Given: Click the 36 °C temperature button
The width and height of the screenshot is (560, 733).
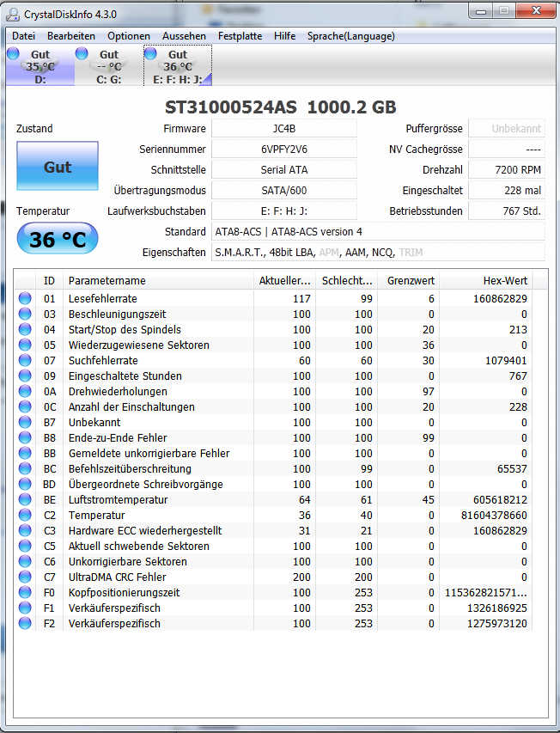Looking at the screenshot, I should (58, 238).
